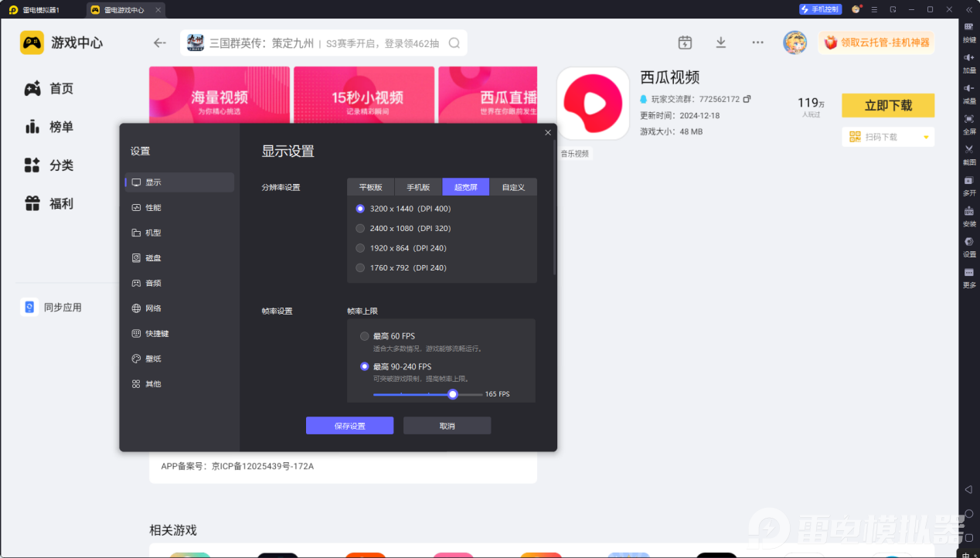Click 同步应用 sync apps entry
Viewport: 980px width, 558px height.
[52, 308]
